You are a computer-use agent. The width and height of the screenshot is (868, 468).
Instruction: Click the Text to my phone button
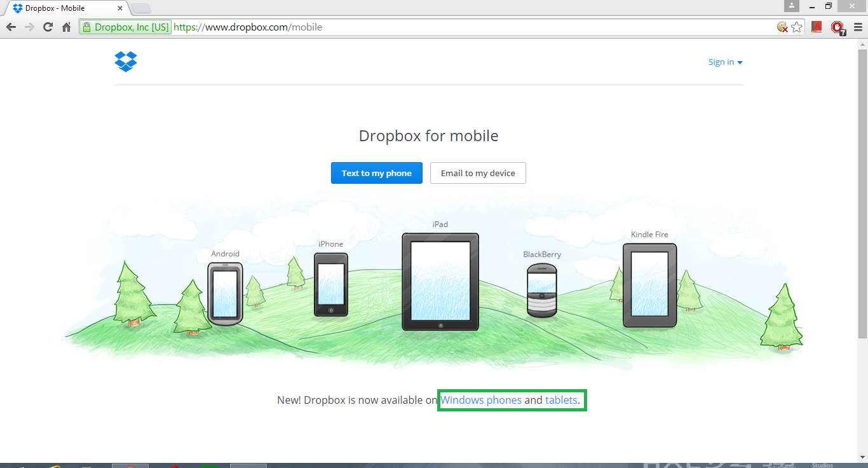tap(377, 173)
